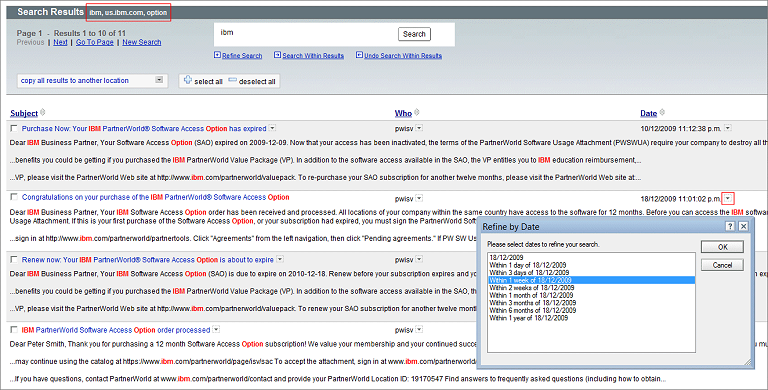
Task: Tick checkbox for 'Purchase Now' message
Action: [14, 128]
